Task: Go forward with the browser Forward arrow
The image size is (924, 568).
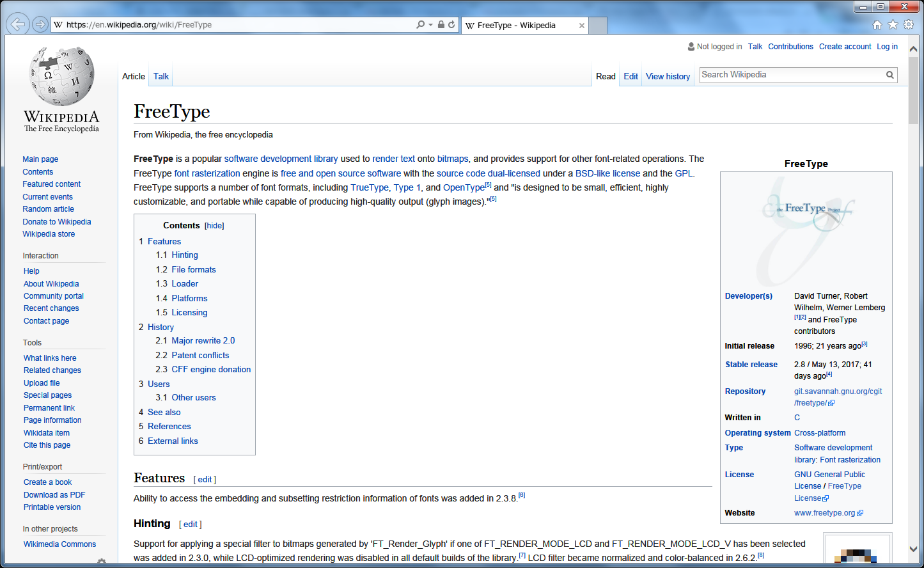Action: 40,24
